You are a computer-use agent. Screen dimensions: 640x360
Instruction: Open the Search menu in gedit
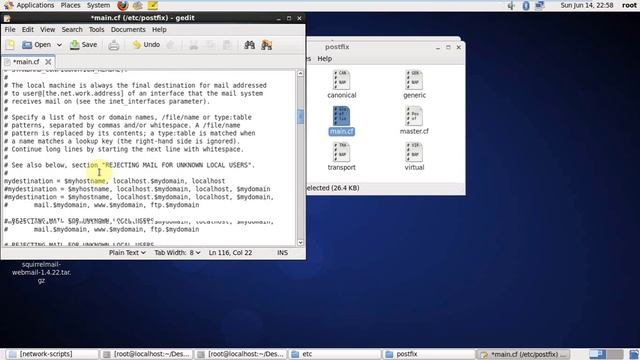click(x=72, y=29)
